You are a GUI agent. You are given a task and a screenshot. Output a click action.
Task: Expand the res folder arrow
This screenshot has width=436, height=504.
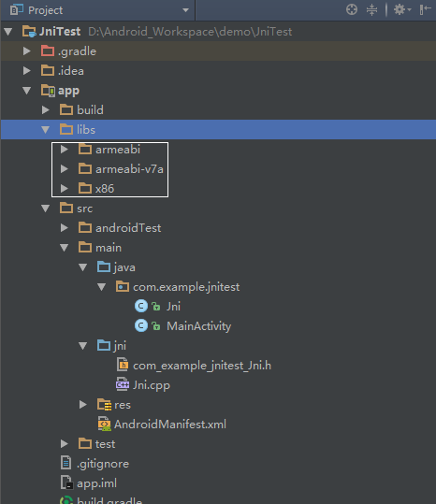pyautogui.click(x=83, y=404)
